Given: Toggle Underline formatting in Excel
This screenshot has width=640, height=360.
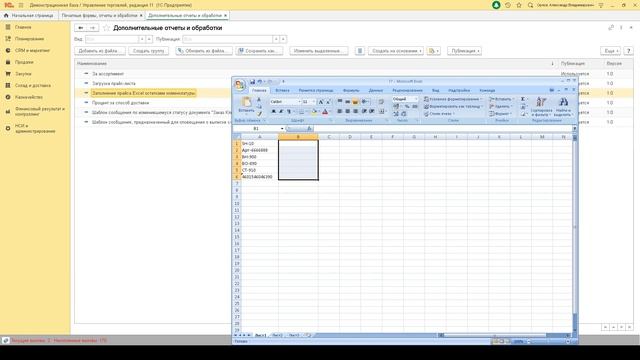Looking at the screenshot, I should click(289, 111).
